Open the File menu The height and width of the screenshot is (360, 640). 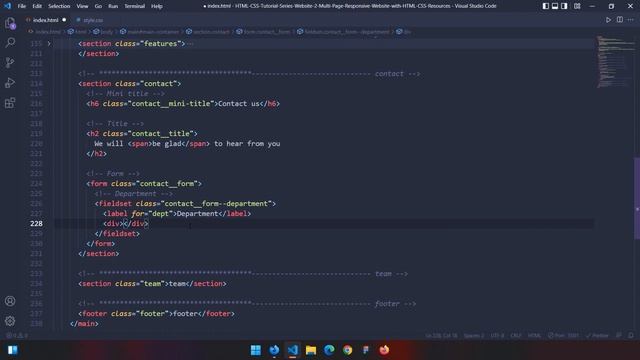point(22,6)
